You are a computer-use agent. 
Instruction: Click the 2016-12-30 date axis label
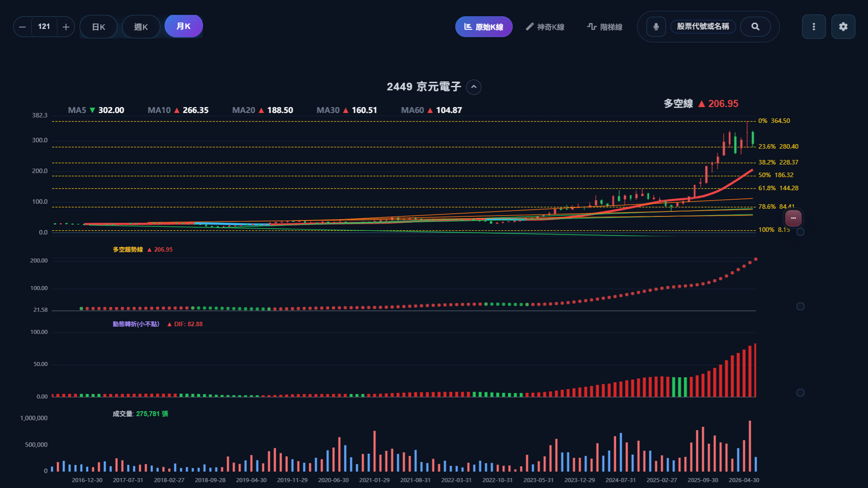(x=87, y=480)
